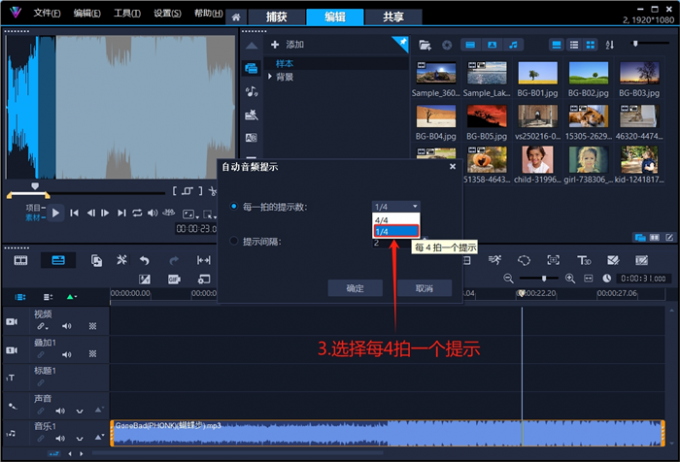Image resolution: width=680 pixels, height=462 pixels.
Task: Choose 1/4 in the dropdown list
Action: pos(396,231)
